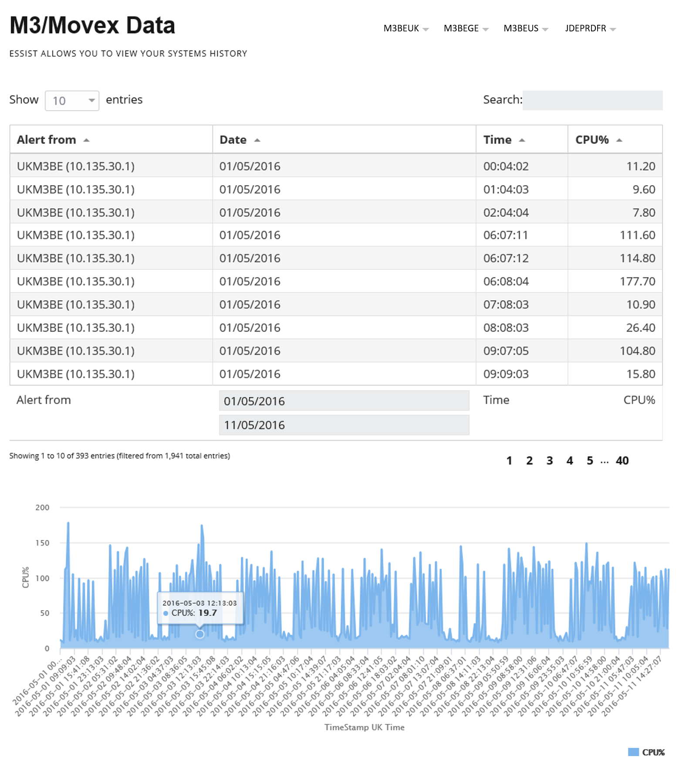The height and width of the screenshot is (784, 686).
Task: Select the time cell 06:08:04
Action: click(522, 282)
